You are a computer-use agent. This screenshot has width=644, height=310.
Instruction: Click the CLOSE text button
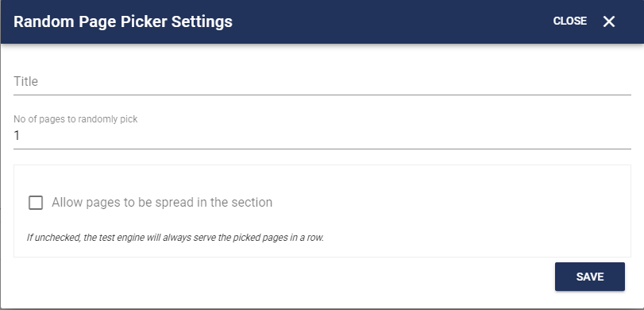[569, 21]
